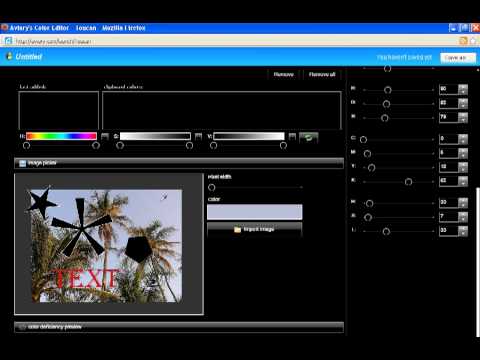Click the Remove button
The height and width of the screenshot is (360, 480).
pyautogui.click(x=284, y=74)
